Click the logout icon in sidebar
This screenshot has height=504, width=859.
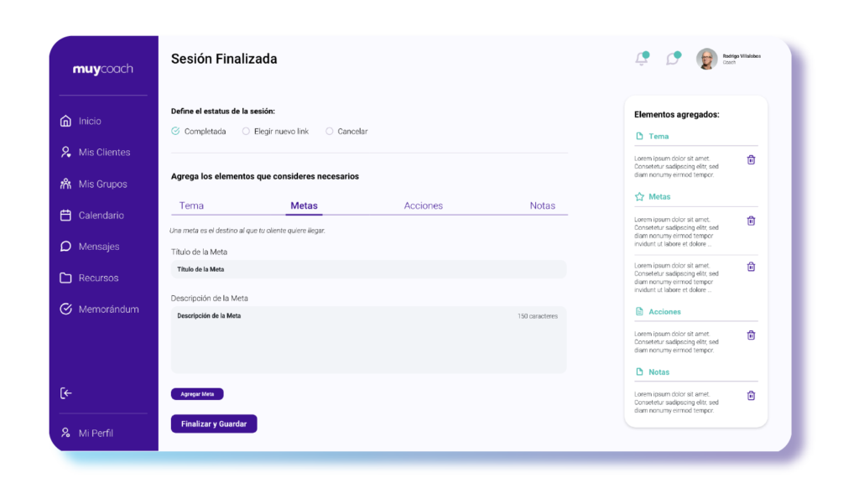click(x=66, y=393)
